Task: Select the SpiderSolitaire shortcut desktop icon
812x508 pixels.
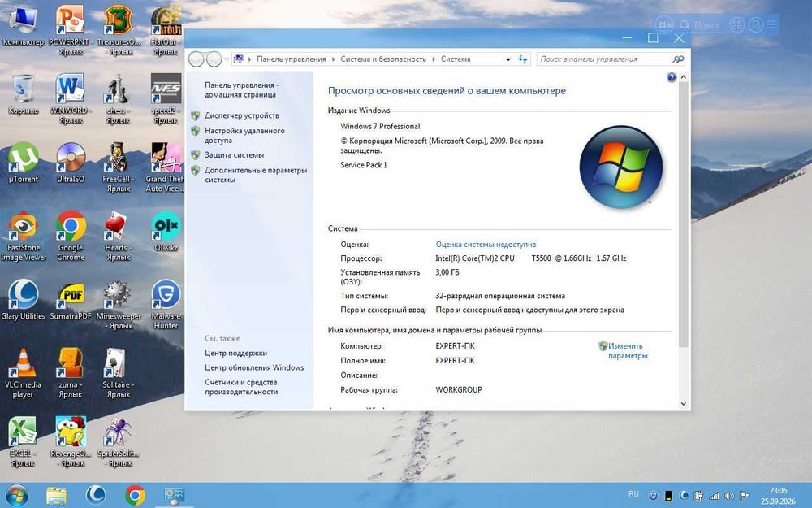Action: point(118,441)
